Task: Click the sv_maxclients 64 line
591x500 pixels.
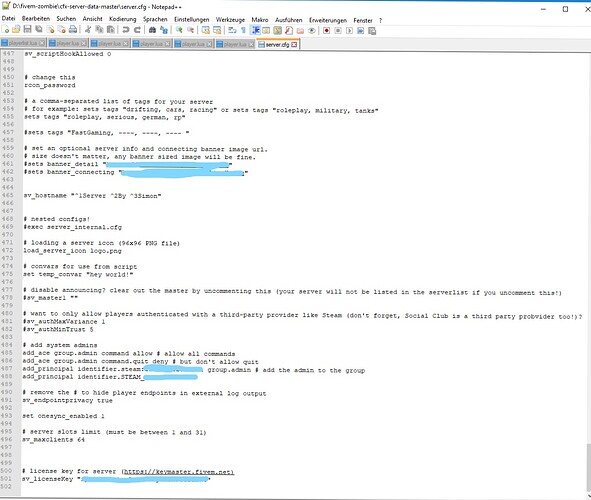Action: 53,440
